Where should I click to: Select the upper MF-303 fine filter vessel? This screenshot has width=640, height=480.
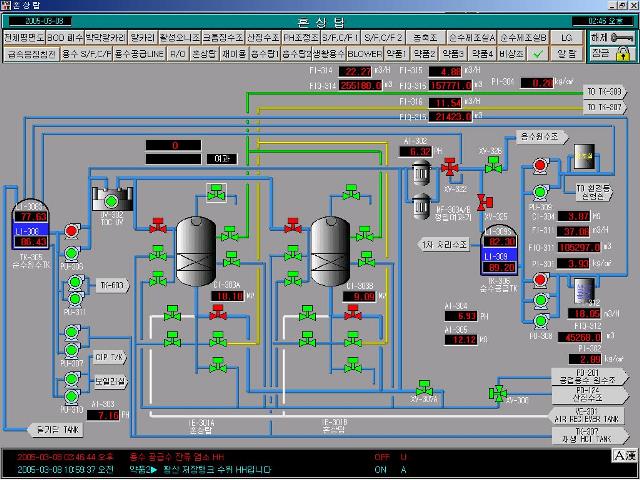421,173
